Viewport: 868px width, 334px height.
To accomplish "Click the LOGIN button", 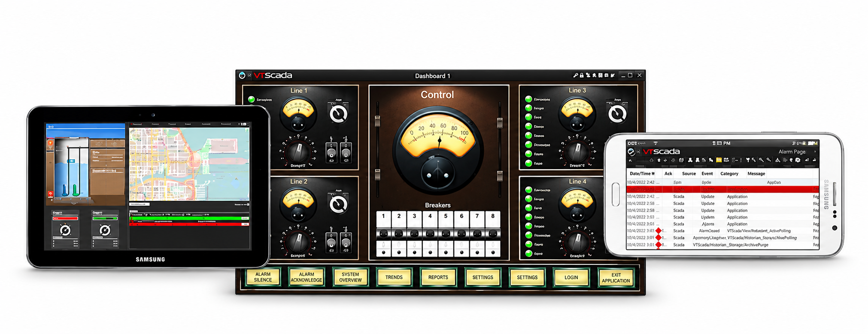I will coord(571,277).
